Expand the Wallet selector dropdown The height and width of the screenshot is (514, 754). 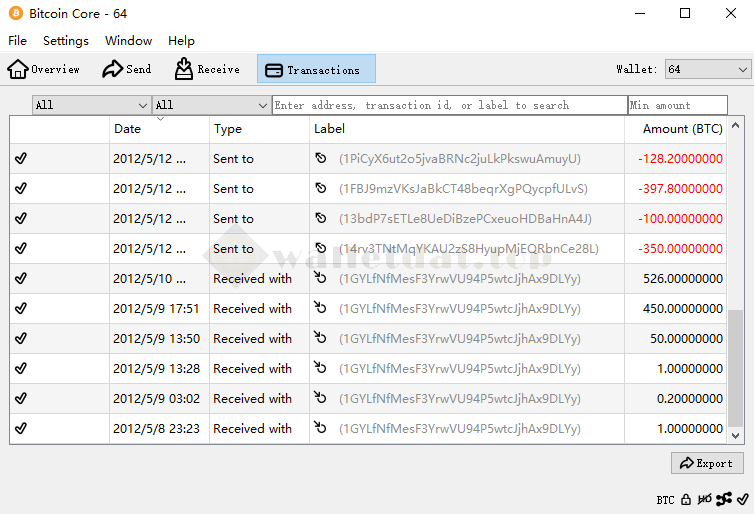(x=707, y=69)
